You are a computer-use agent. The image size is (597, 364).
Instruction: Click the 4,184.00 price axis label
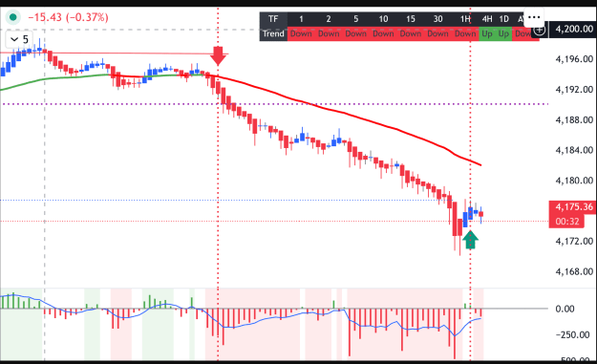[x=574, y=150]
